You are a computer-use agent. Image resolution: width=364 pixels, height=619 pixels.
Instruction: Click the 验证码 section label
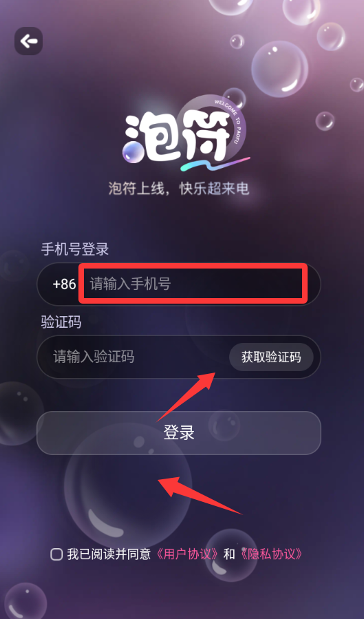pyautogui.click(x=61, y=322)
